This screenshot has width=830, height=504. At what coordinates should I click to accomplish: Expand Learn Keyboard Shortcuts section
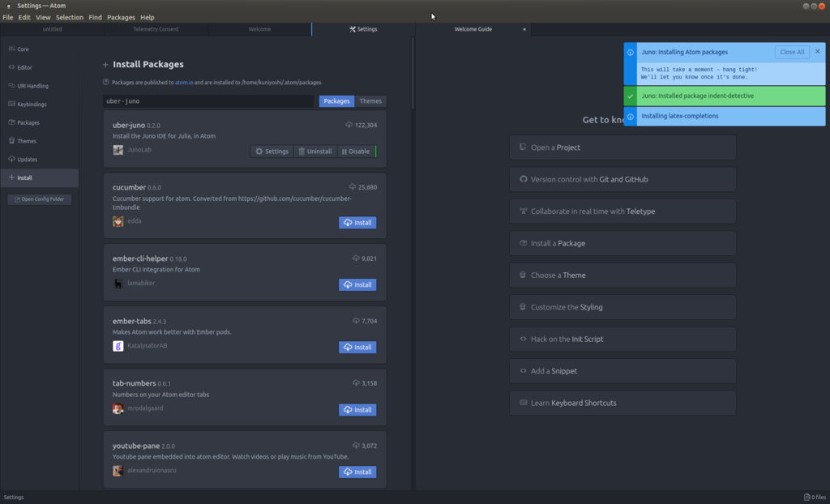622,403
